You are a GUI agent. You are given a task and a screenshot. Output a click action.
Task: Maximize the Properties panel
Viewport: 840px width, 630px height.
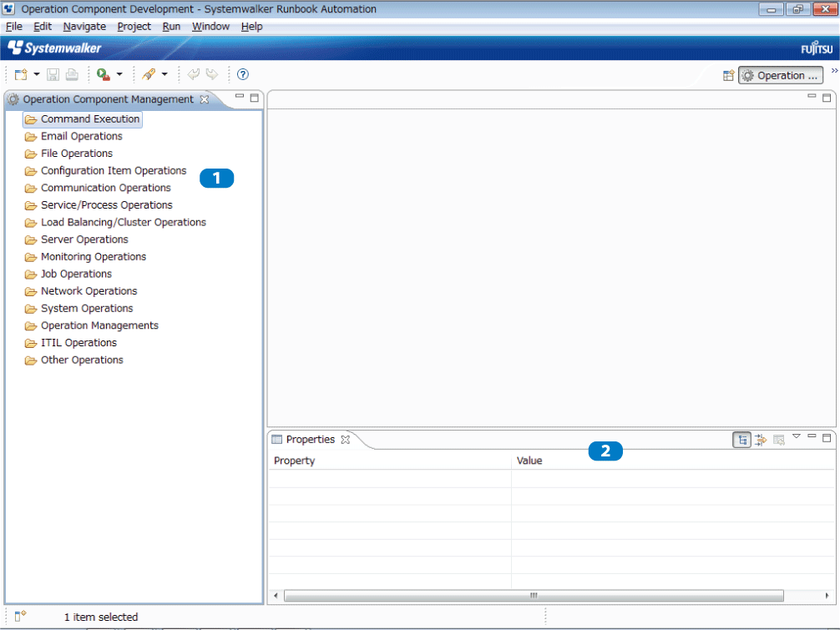click(827, 438)
